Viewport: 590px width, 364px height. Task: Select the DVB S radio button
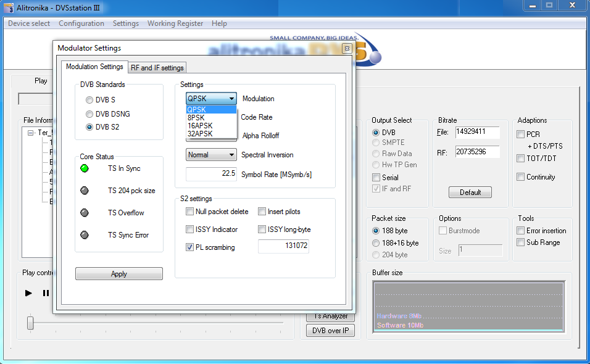90,99
